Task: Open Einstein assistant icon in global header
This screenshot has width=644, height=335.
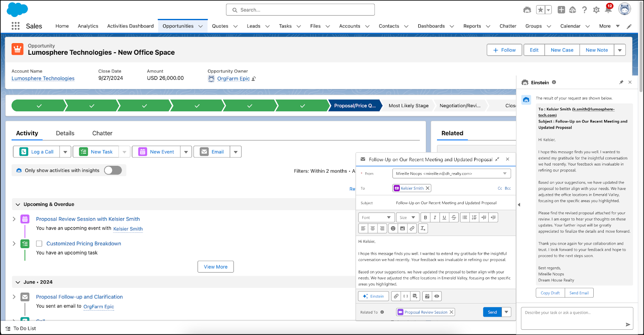Action: 527,10
